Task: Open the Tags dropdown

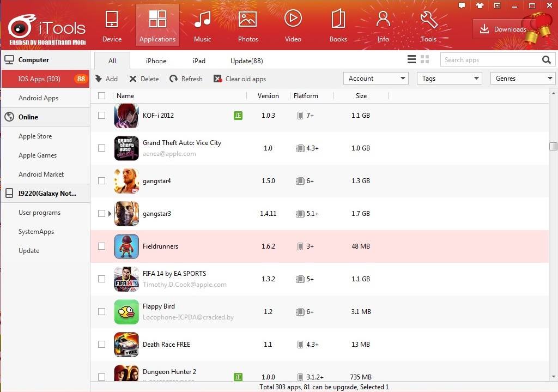Action: pos(449,79)
